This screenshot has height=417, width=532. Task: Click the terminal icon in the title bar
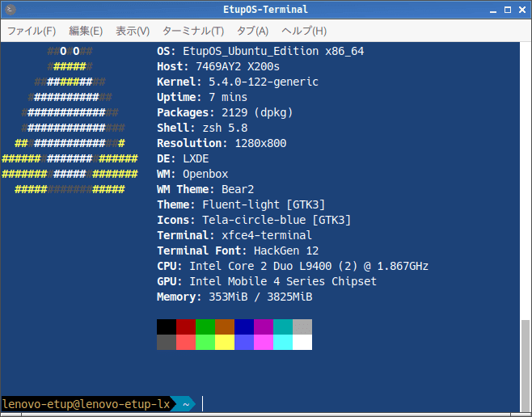(x=11, y=10)
